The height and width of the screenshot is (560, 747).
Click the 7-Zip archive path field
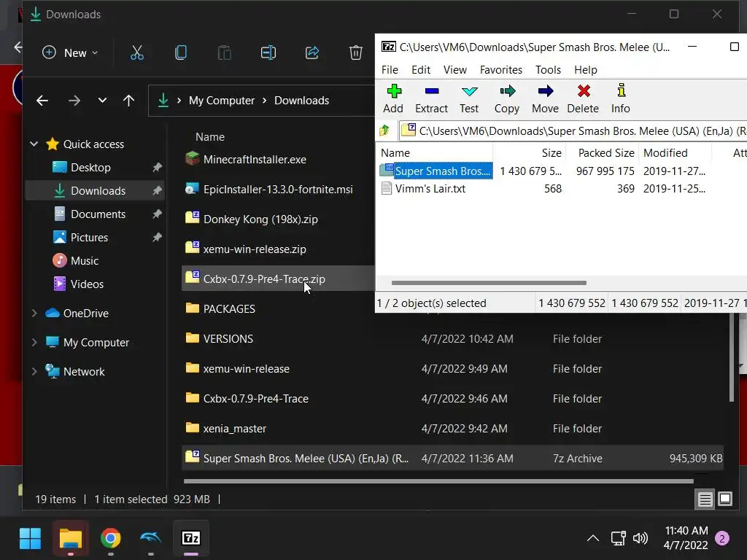coord(573,131)
